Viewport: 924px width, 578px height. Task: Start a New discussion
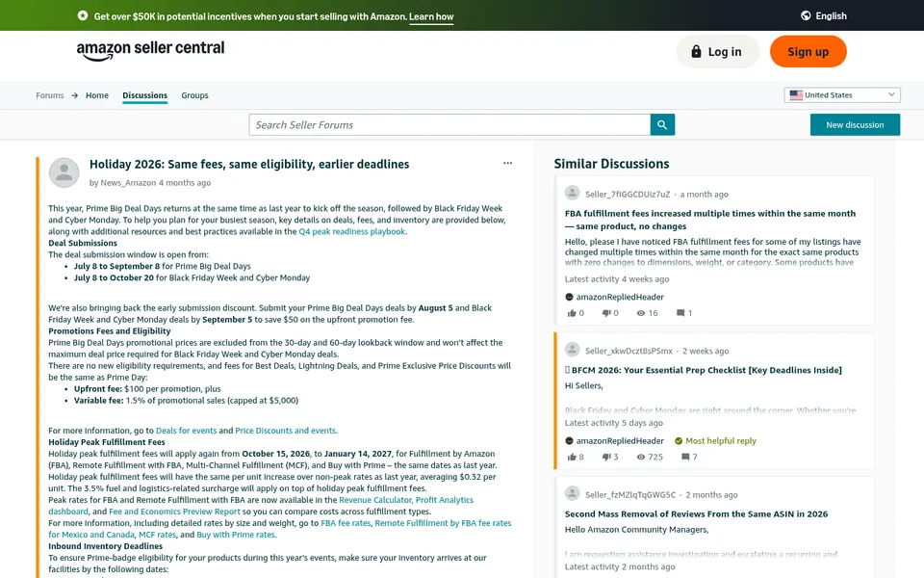(x=855, y=125)
